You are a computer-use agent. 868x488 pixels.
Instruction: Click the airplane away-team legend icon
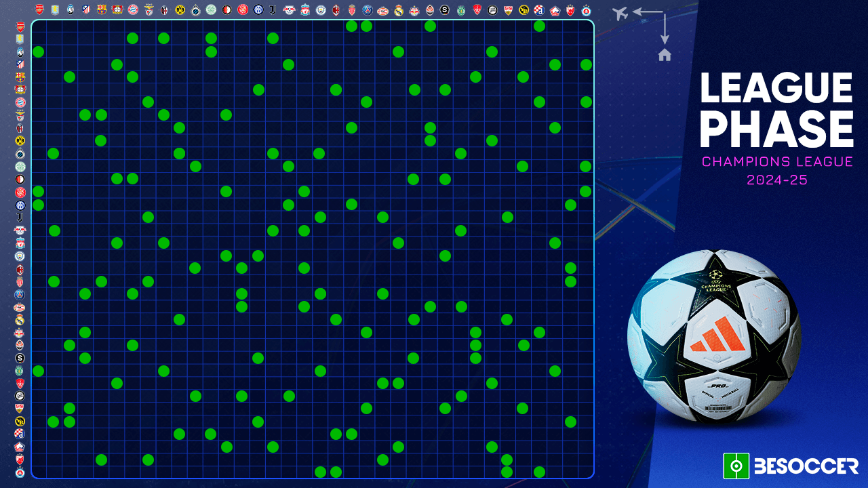click(620, 13)
